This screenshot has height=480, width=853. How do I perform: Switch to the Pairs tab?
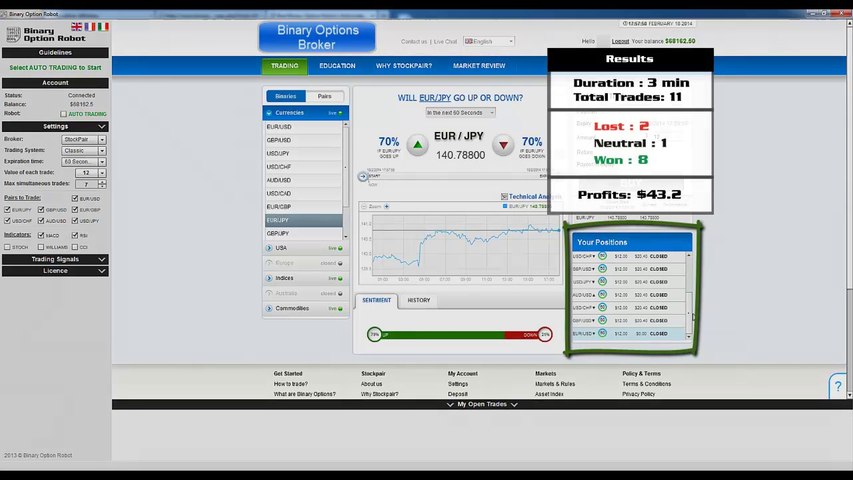click(324, 96)
